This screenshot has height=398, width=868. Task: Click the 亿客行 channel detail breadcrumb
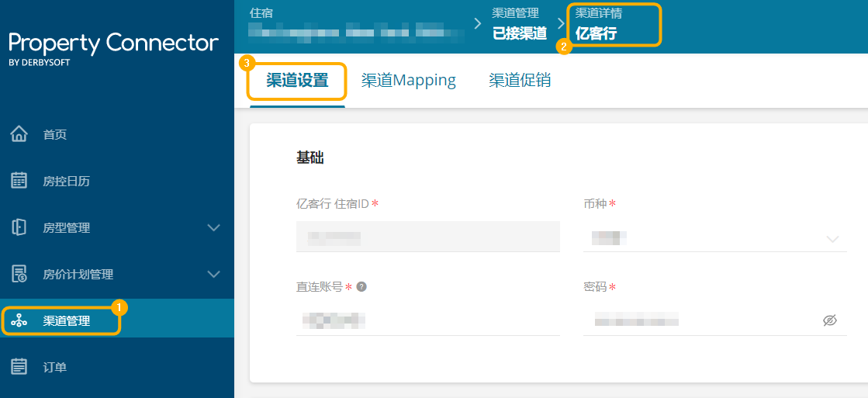597,34
